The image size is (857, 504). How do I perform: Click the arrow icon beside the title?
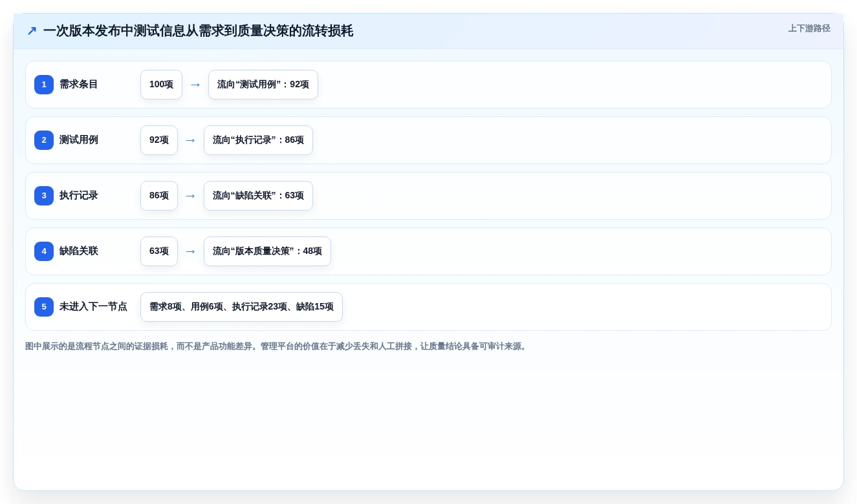coord(32,31)
